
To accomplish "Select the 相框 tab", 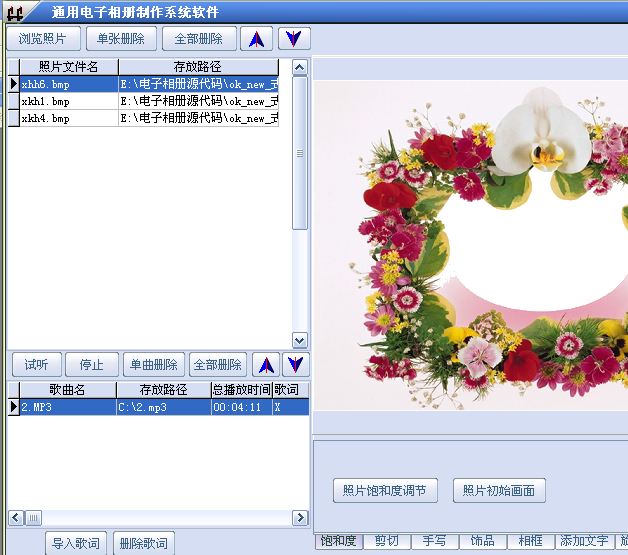I will coord(531,541).
